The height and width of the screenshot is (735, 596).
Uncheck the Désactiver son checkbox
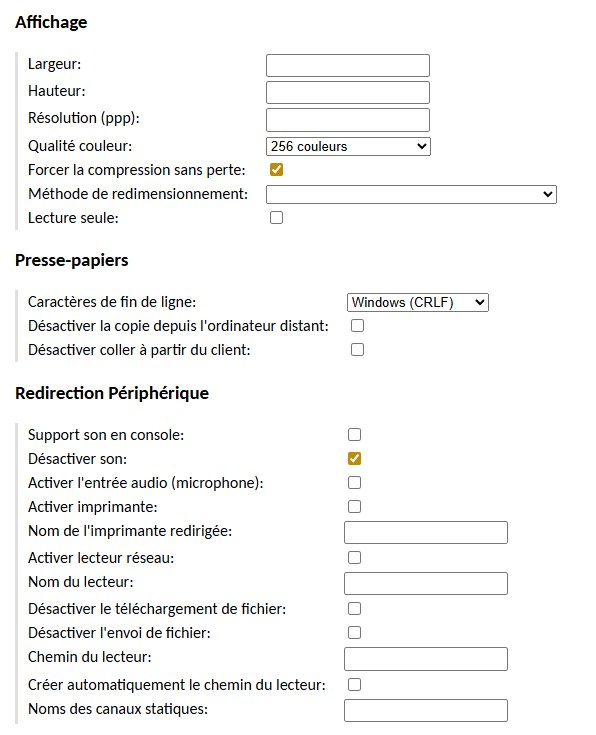click(355, 458)
